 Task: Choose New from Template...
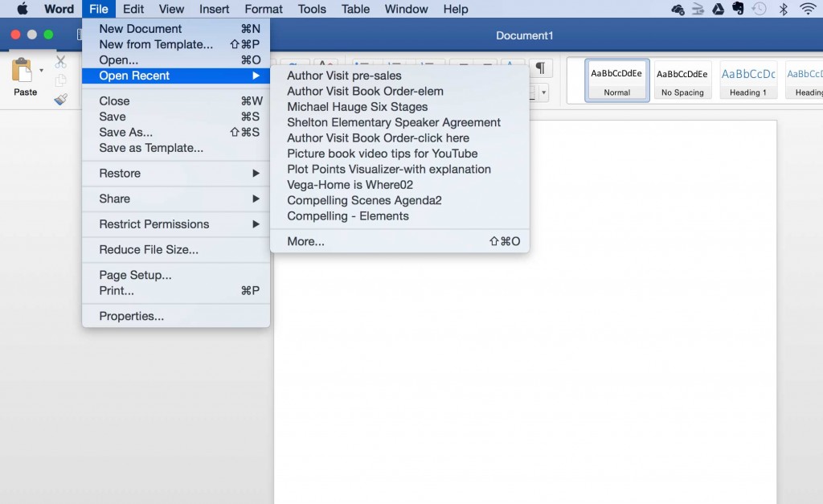pos(176,45)
